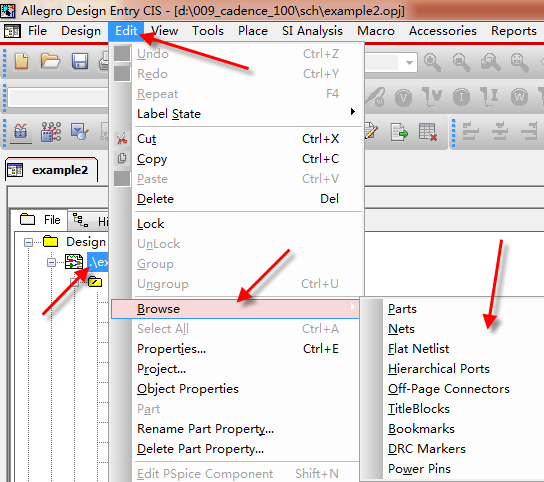Click the Zoom In magnifier icon
This screenshot has height=482, width=544.
point(432,63)
